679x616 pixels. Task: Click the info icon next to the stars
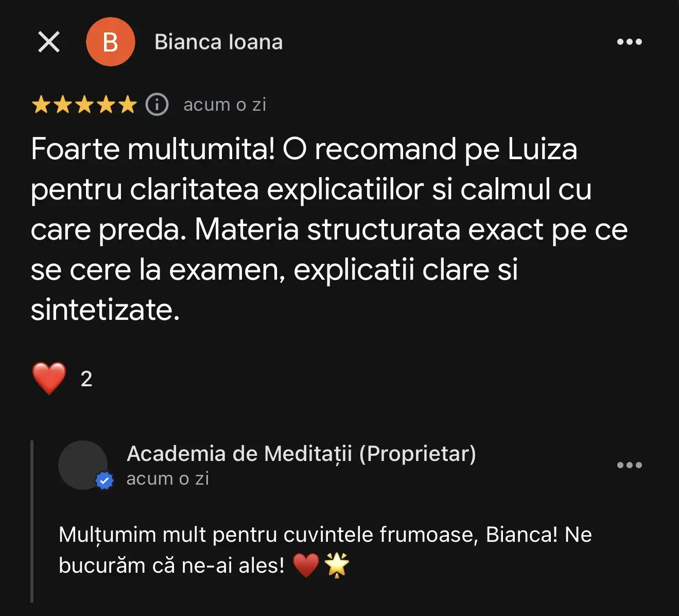(157, 105)
